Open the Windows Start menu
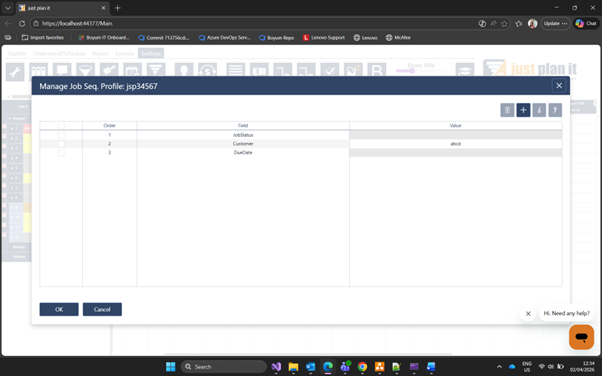 170,367
